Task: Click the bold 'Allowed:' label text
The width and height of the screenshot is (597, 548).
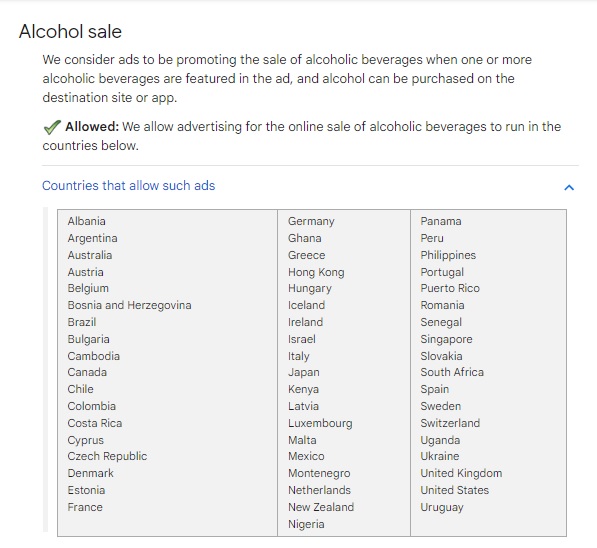Action: click(x=92, y=126)
